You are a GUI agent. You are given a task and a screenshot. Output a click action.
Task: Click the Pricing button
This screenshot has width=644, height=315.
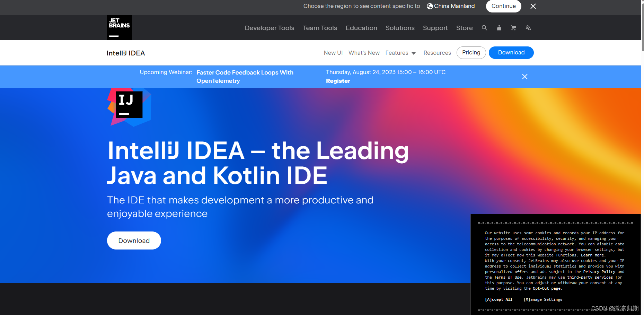pos(471,53)
